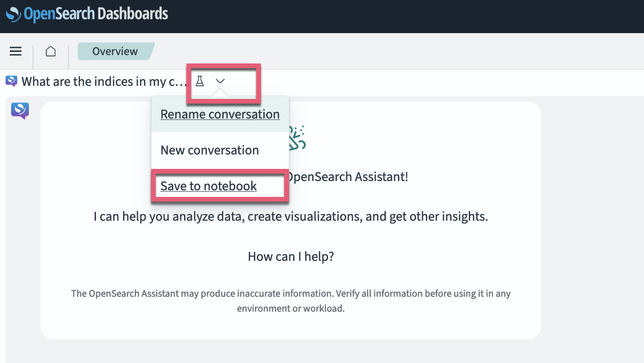The image size is (644, 363).
Task: Select Save to notebook option
Action: coord(208,186)
